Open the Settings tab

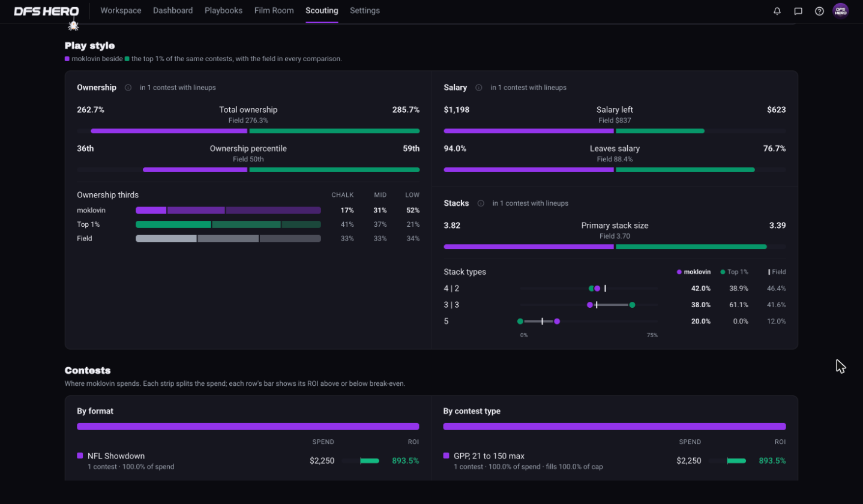[365, 11]
